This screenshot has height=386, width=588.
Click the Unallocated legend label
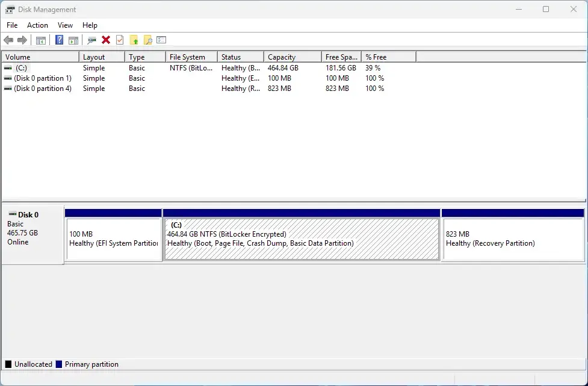[33, 364]
